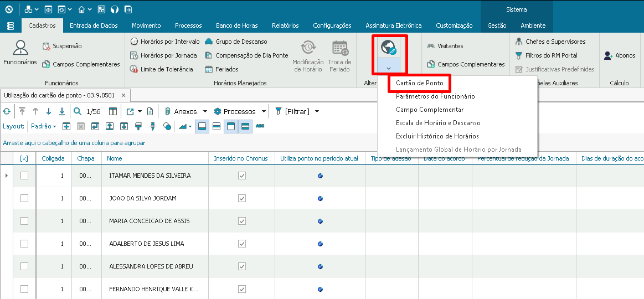The height and width of the screenshot is (299, 644).
Task: Go to previous record arrow
Action: click(x=35, y=111)
